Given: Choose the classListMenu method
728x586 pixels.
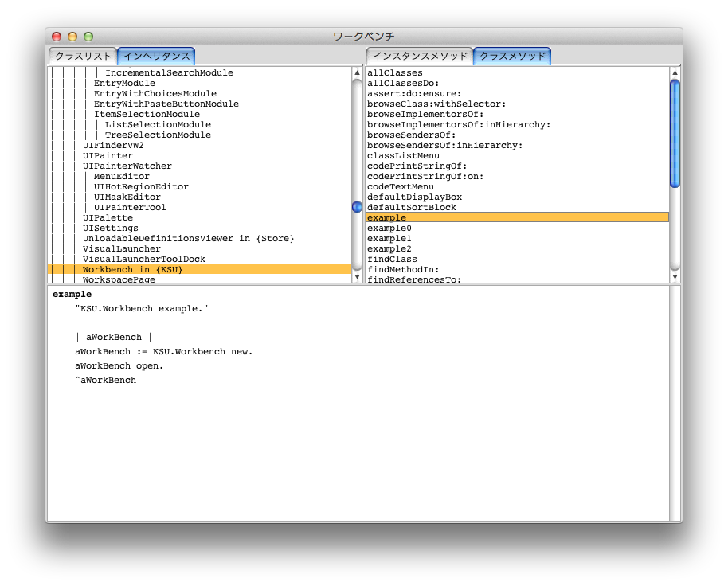Looking at the screenshot, I should 404,155.
